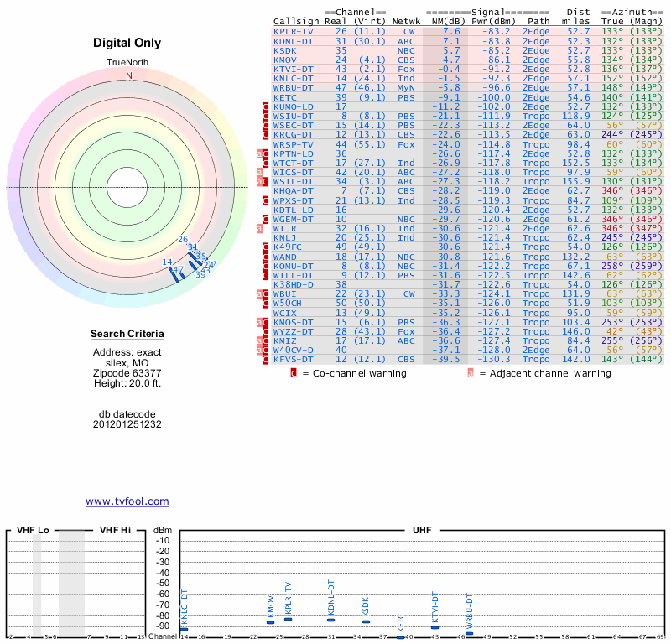Screen dimensions: 671x644
Task: Click the KDNL-DT signal bar in the UHF chart
Action: coord(330,620)
